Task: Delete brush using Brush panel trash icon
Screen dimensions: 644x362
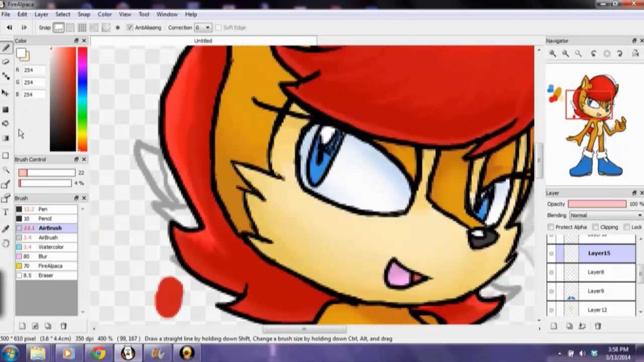Action: 63,326
